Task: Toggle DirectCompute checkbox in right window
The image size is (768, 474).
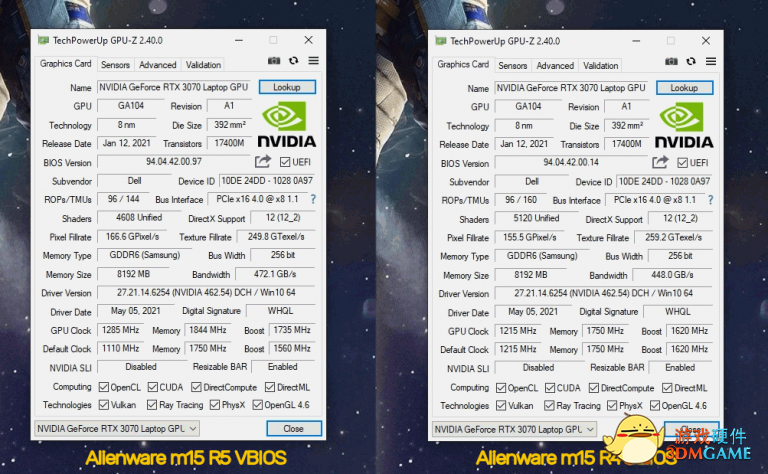Action: 593,388
